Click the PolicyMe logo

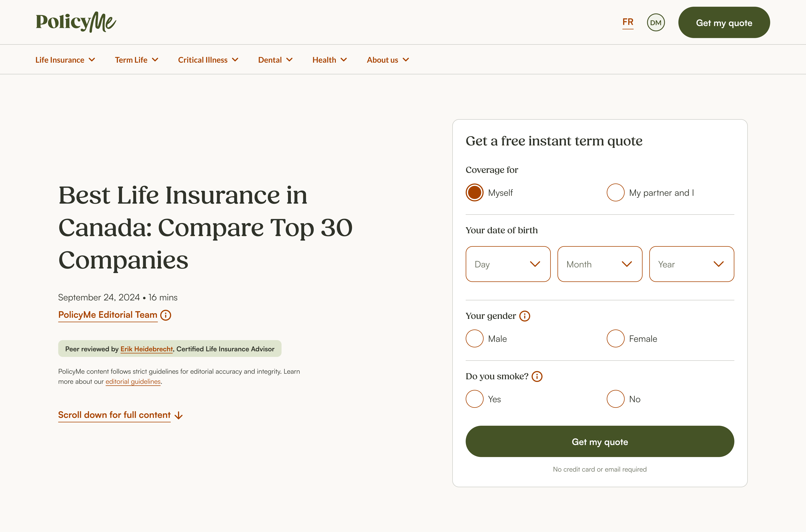click(76, 22)
